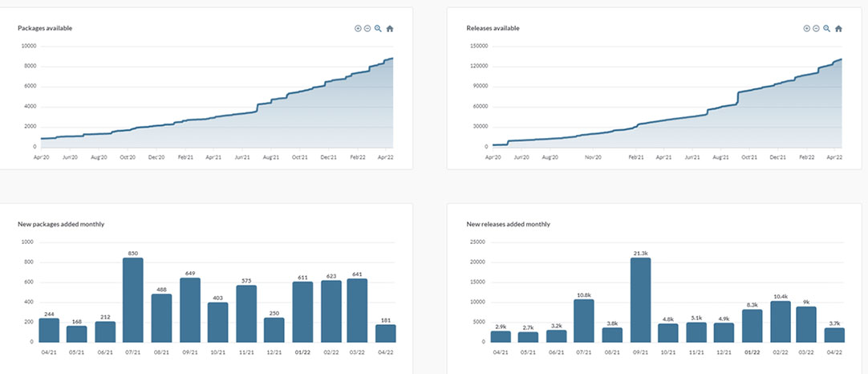Click the 07/21 bar showing 10.8k releases
This screenshot has height=374, width=868.
click(x=583, y=320)
